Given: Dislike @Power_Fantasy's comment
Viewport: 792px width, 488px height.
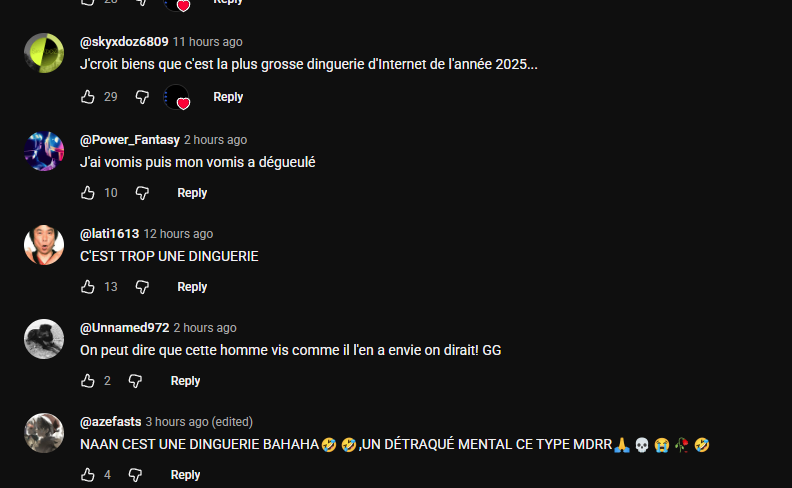Looking at the screenshot, I should coord(142,193).
